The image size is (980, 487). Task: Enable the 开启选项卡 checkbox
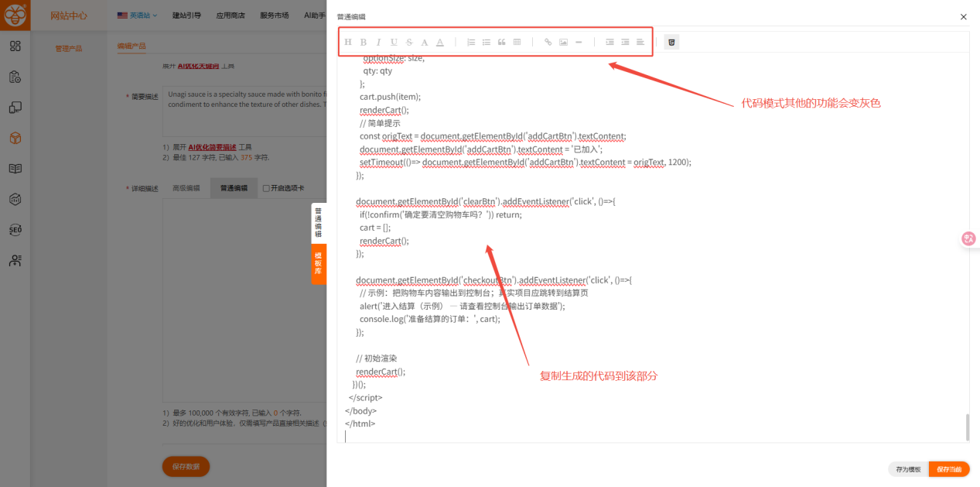coord(266,188)
